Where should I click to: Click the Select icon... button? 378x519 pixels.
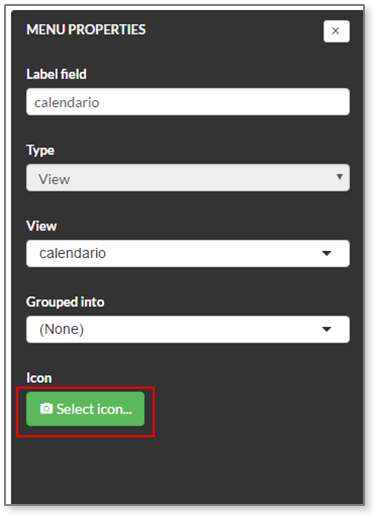coord(85,409)
